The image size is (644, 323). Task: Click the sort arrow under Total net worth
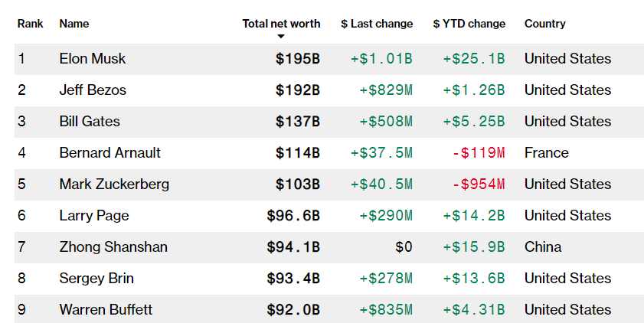tap(281, 37)
